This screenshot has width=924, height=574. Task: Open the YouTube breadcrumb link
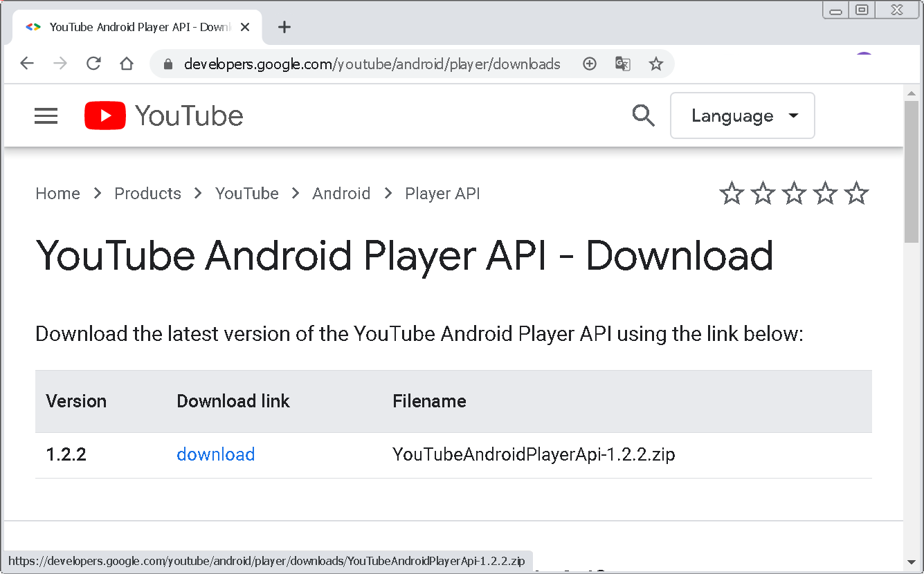[x=247, y=194]
